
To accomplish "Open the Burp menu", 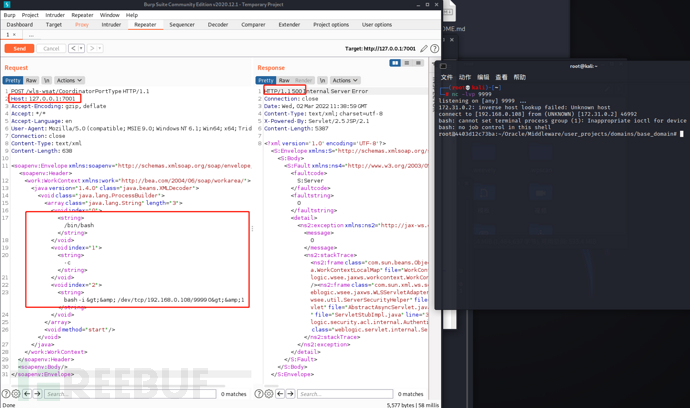I will (x=10, y=15).
